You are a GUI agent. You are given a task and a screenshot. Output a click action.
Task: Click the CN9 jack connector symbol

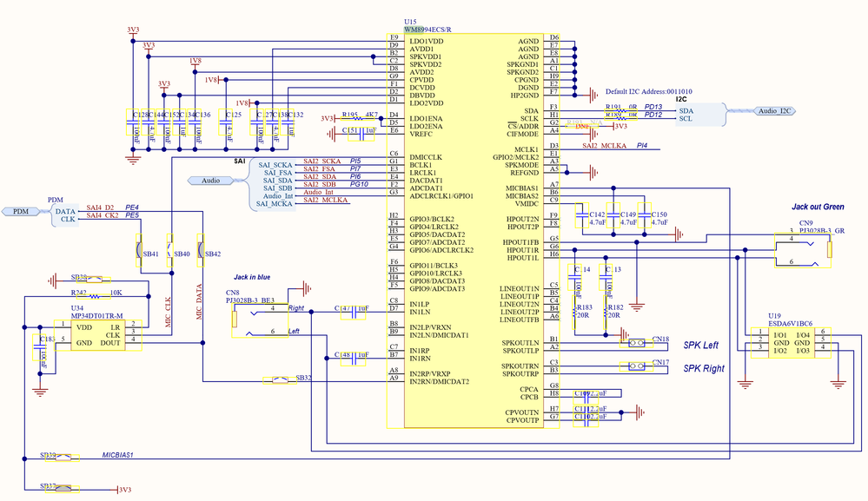click(x=803, y=250)
